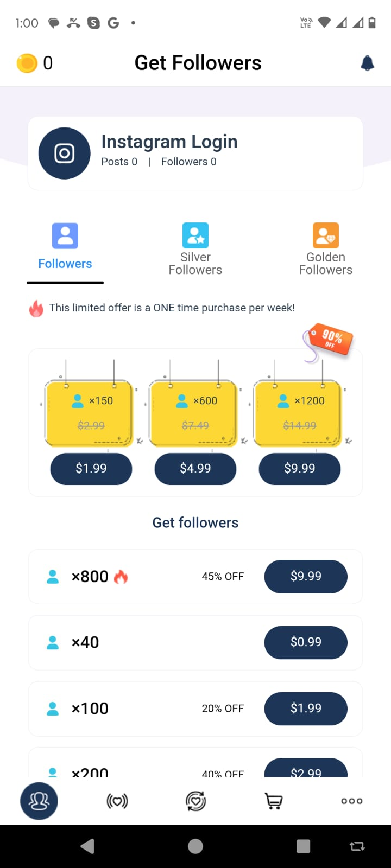The height and width of the screenshot is (868, 391).
Task: Tap the Android recent apps button
Action: point(303,846)
